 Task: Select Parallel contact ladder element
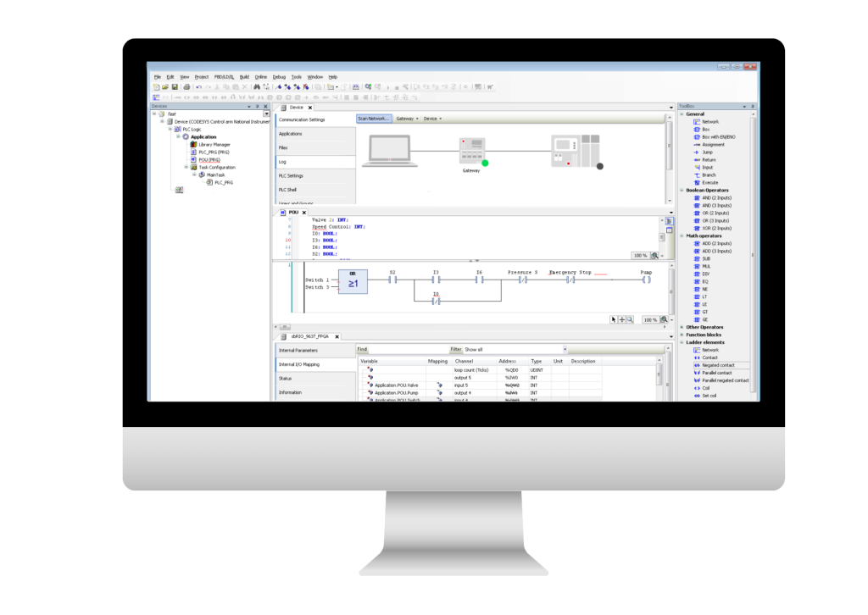pyautogui.click(x=713, y=373)
